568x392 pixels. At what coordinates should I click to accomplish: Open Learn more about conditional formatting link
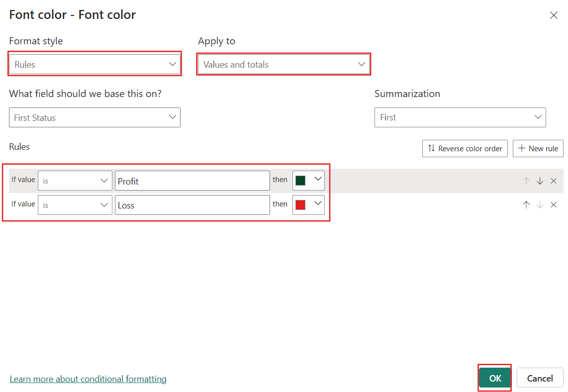[x=88, y=379]
